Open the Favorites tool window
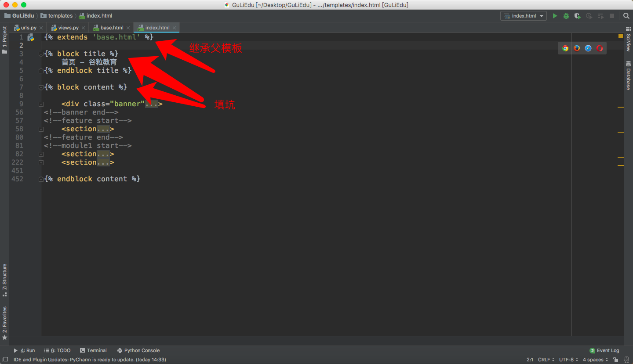Viewport: 633px width, 364px height. click(x=4, y=323)
